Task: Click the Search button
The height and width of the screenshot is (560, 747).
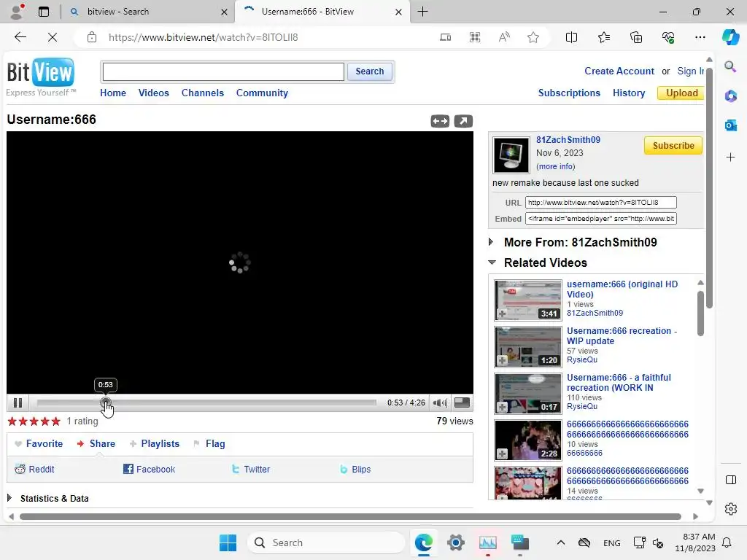Action: (x=369, y=71)
